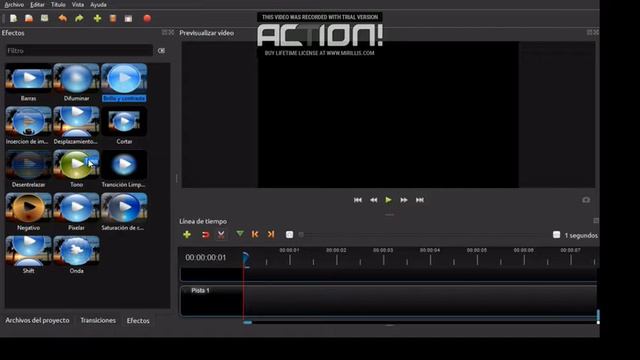640x360 pixels.
Task: Click the Pista 1 track label
Action: [x=200, y=291]
